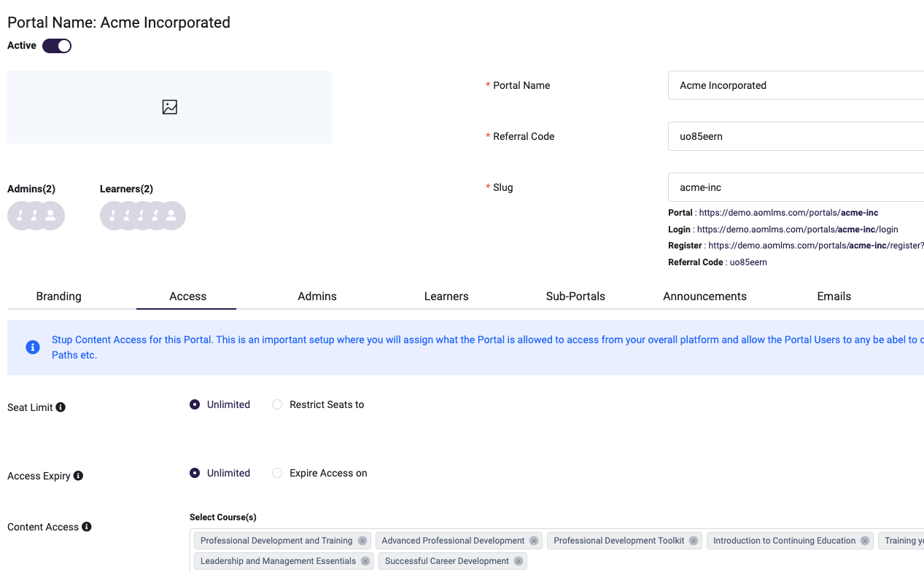The image size is (924, 572).
Task: Remove the Professional Development Toolkit tag
Action: pyautogui.click(x=694, y=541)
